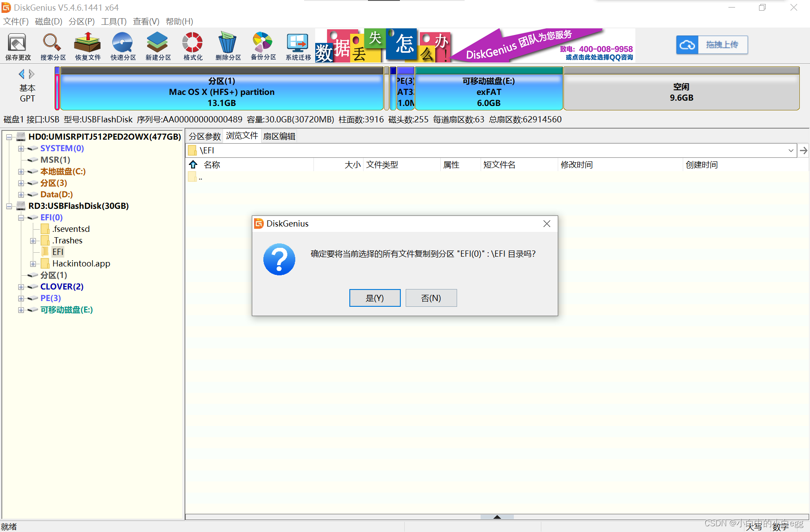Image resolution: width=810 pixels, height=532 pixels.
Task: Go to next disk with right arrow
Action: tap(31, 74)
